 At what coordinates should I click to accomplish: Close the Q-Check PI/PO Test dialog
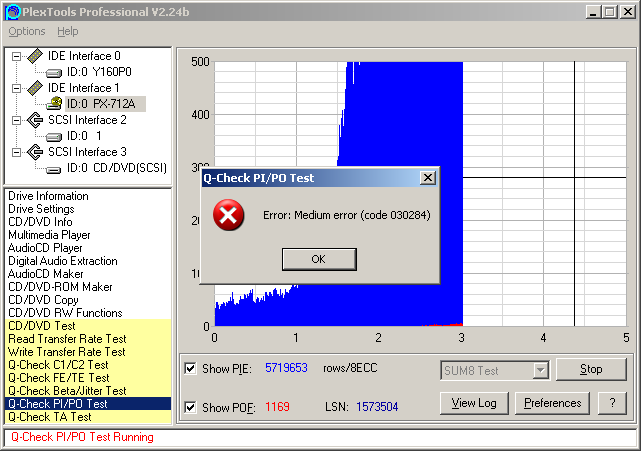(428, 178)
